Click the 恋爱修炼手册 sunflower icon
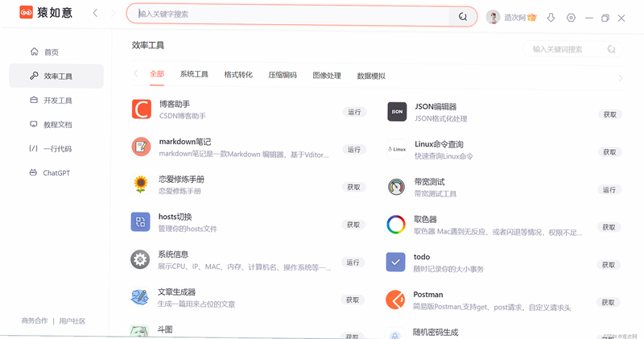 [140, 184]
